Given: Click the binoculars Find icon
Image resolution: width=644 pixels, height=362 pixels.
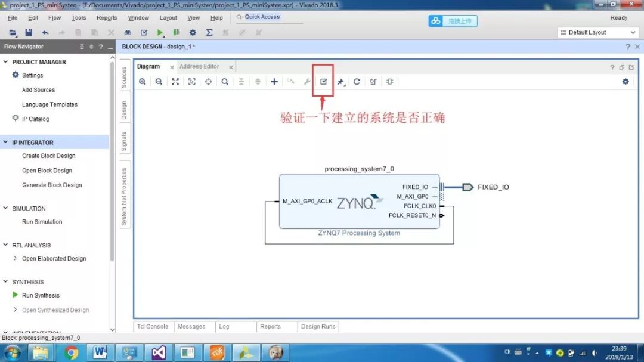Looking at the screenshot, I should pyautogui.click(x=128, y=32).
